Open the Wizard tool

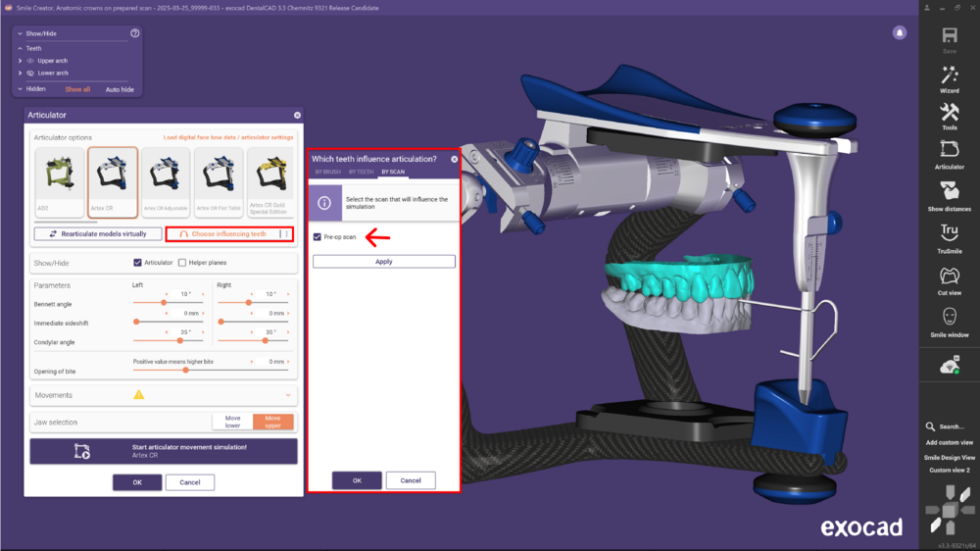click(949, 76)
